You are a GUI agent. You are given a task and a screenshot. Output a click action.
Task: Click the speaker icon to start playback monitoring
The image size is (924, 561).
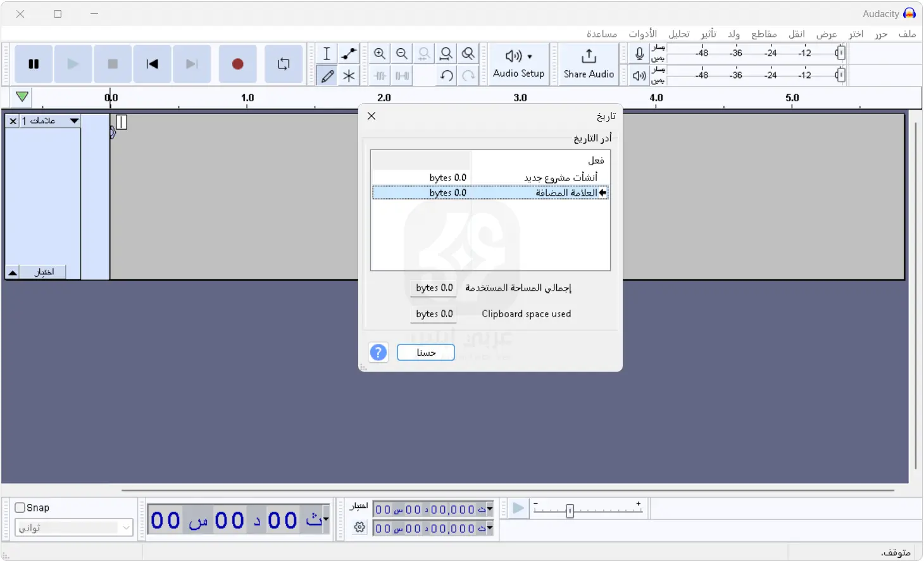coord(639,75)
